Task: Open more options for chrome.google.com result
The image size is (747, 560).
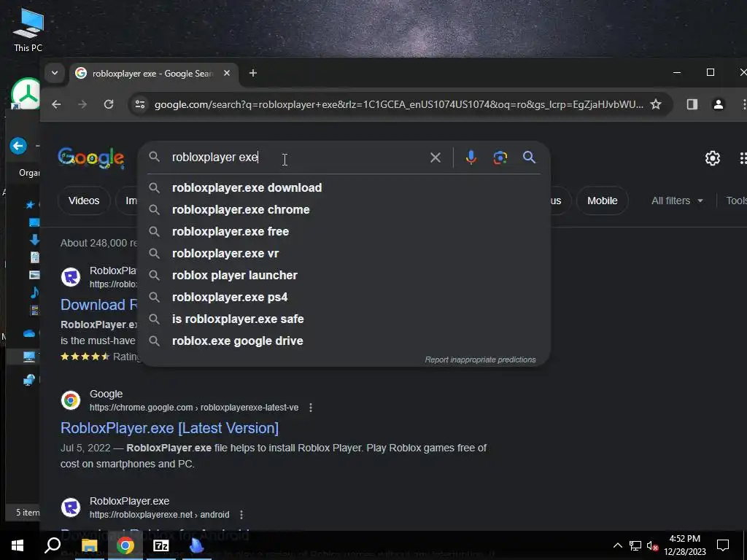Action: 311,408
